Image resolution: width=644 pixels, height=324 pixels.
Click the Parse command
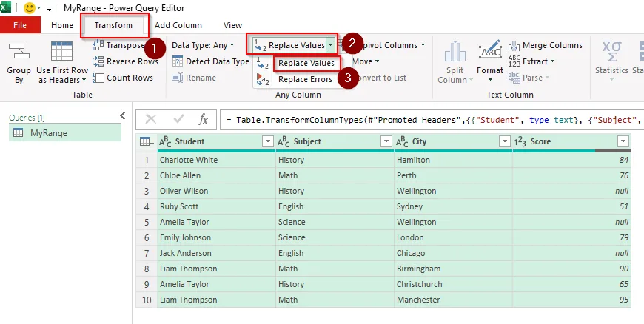pyautogui.click(x=529, y=78)
